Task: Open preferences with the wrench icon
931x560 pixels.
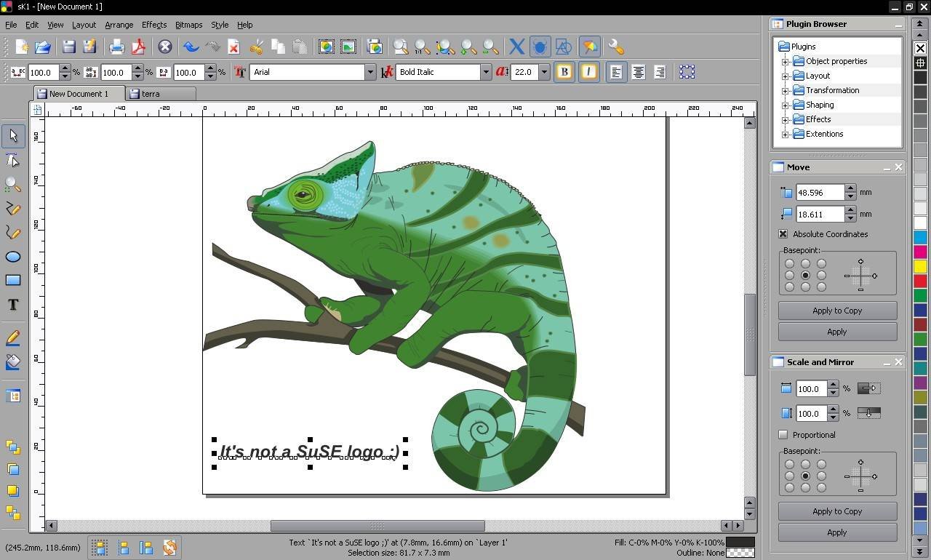Action: coord(615,47)
